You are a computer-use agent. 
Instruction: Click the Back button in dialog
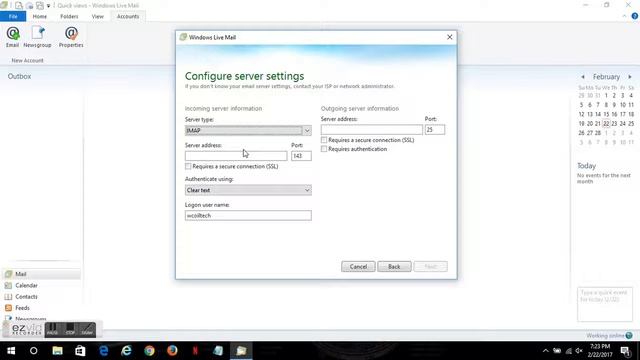tap(394, 267)
